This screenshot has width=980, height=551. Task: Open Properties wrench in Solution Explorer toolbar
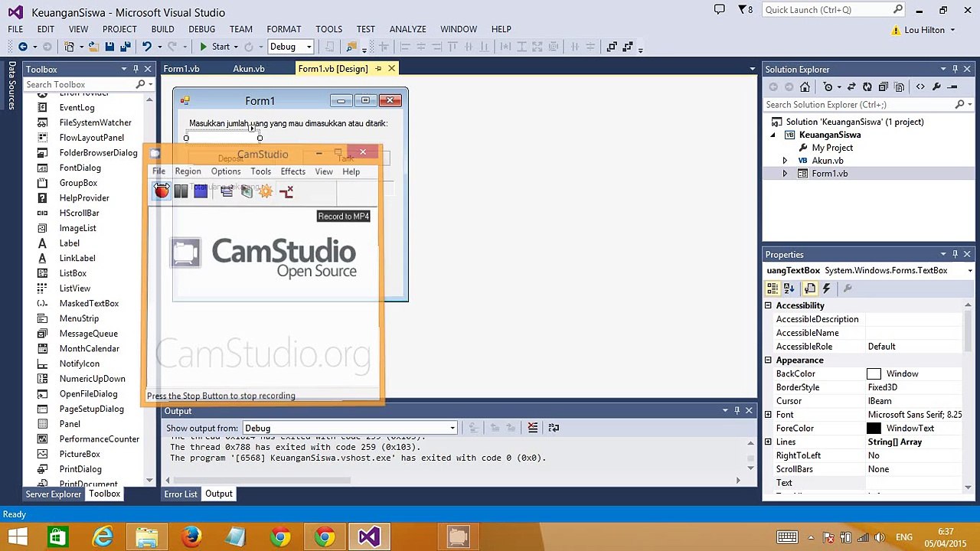pos(936,87)
